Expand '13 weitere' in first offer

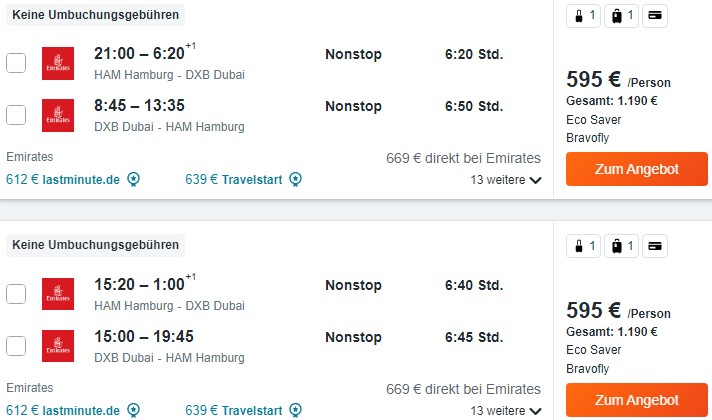[x=506, y=180]
